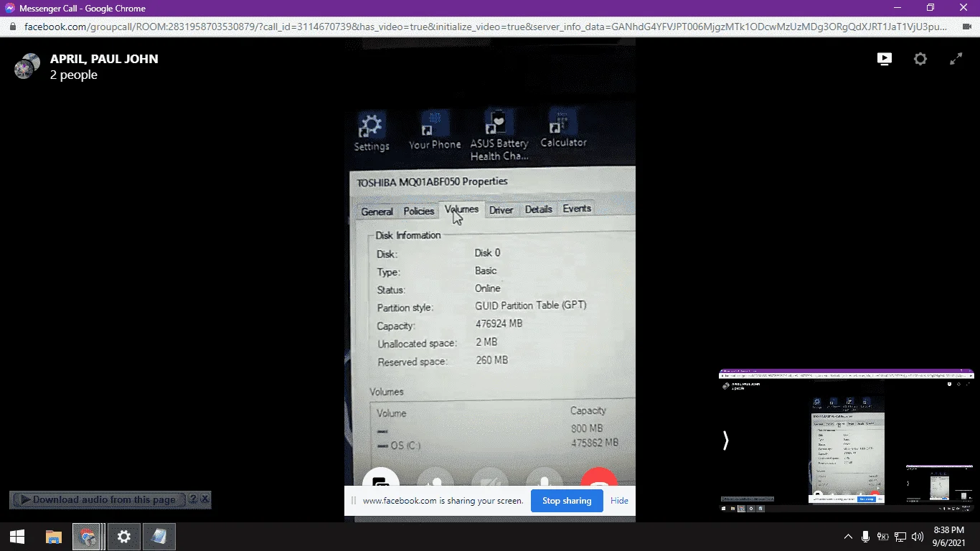Click the battery icon in the system tray
Image resolution: width=980 pixels, height=551 pixels.
coord(883,537)
